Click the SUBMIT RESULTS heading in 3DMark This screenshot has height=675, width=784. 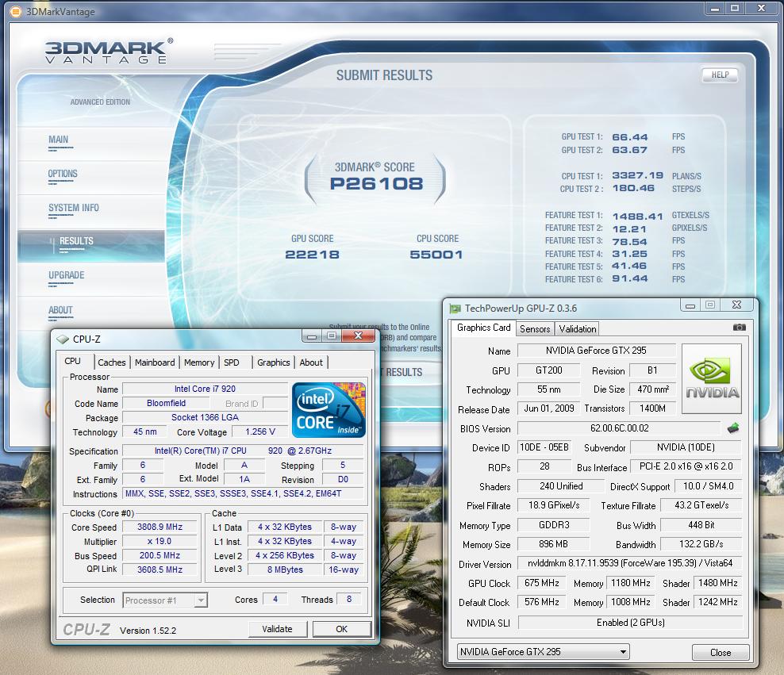(384, 75)
